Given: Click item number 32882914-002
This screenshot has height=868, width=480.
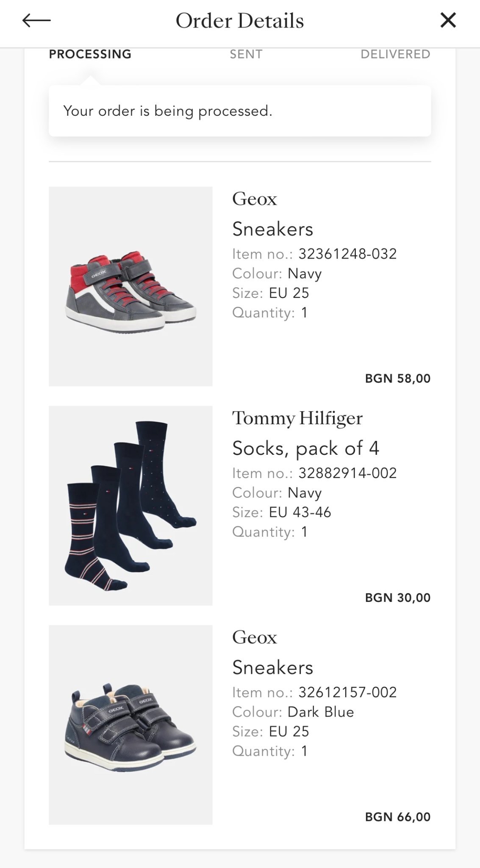Looking at the screenshot, I should point(347,473).
